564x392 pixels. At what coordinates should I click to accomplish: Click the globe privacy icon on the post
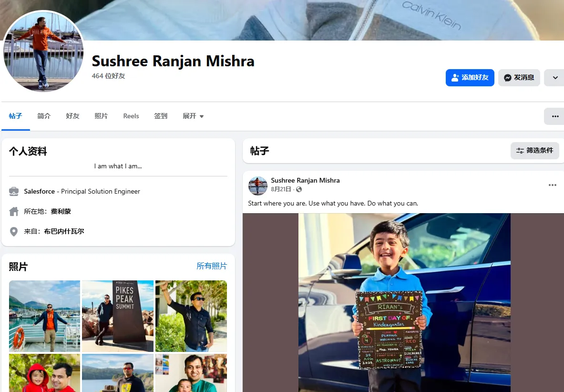pyautogui.click(x=298, y=189)
